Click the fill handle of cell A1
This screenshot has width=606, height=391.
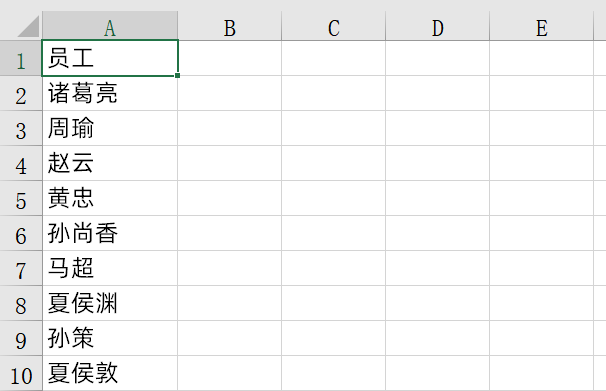click(x=177, y=75)
